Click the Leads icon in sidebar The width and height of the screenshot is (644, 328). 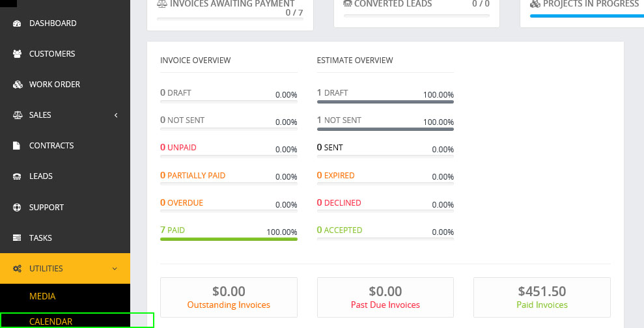click(18, 176)
